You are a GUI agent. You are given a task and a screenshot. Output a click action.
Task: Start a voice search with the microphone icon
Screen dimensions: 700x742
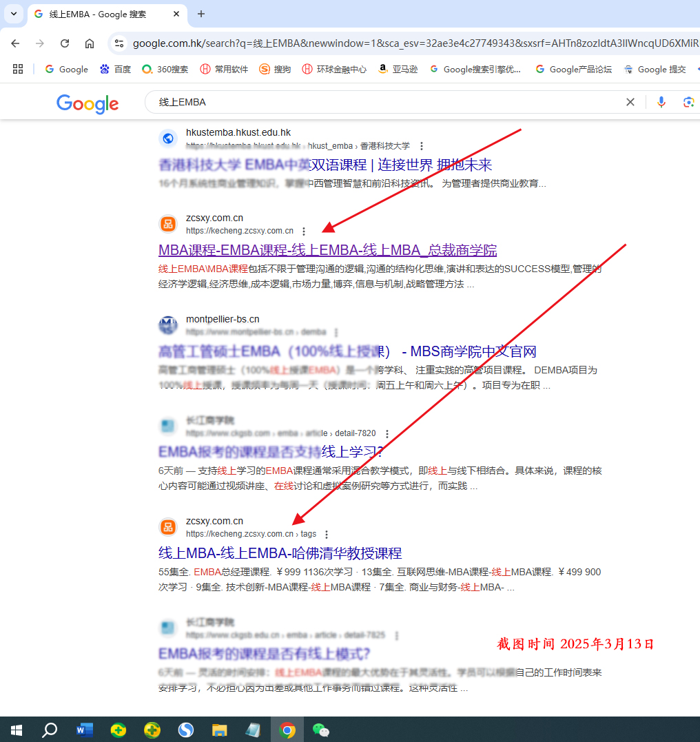coord(661,101)
